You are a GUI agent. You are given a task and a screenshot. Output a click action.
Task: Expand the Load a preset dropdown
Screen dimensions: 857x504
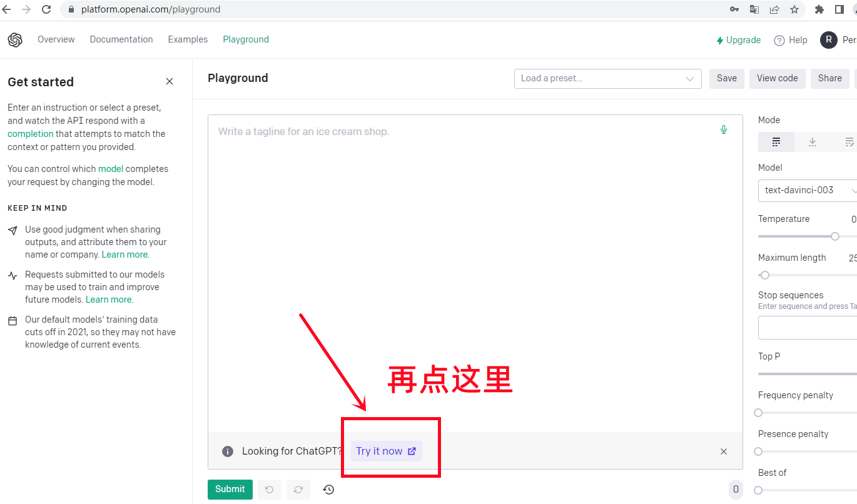pos(607,79)
